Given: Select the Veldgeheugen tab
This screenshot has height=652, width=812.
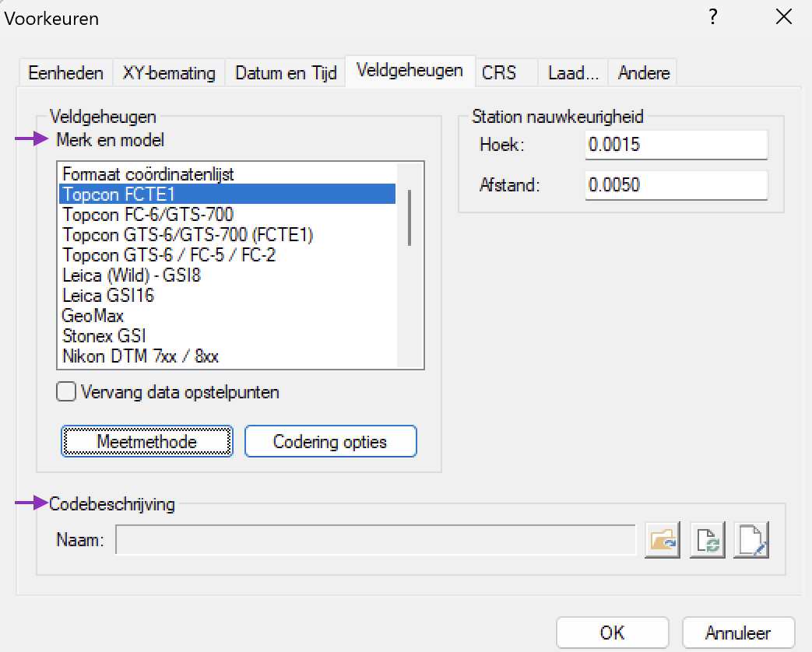Looking at the screenshot, I should [410, 70].
